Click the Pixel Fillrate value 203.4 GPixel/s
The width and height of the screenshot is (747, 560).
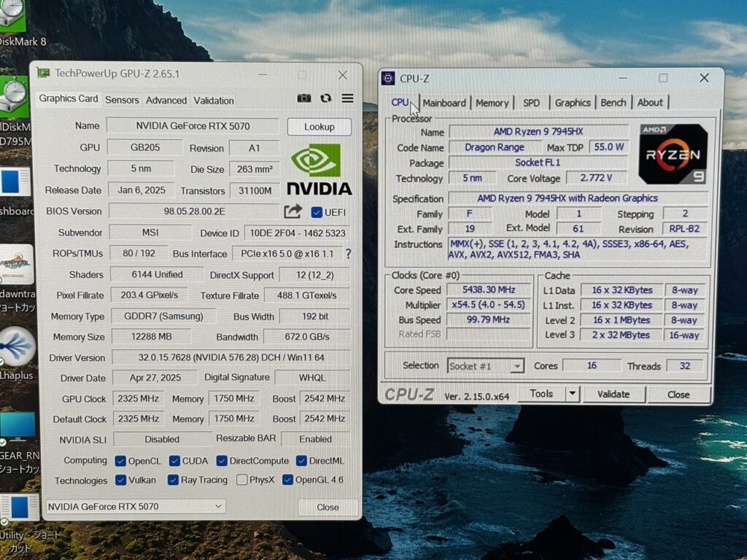click(x=149, y=295)
